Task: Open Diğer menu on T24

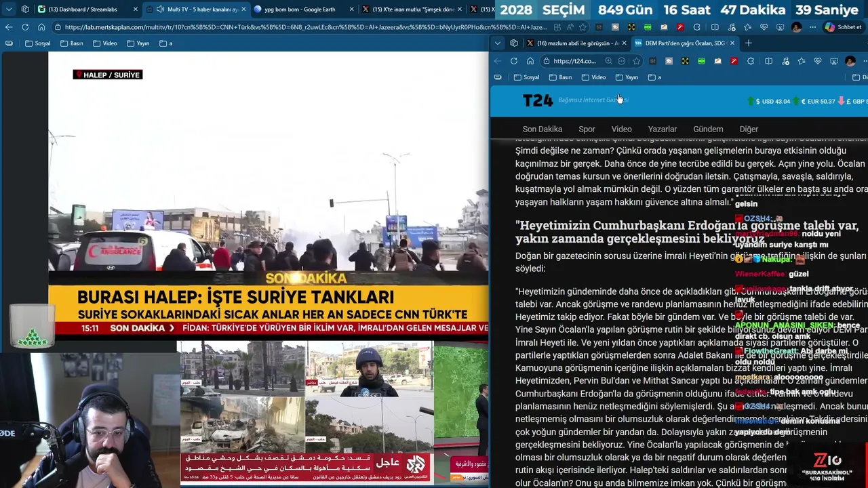Action: coord(749,129)
